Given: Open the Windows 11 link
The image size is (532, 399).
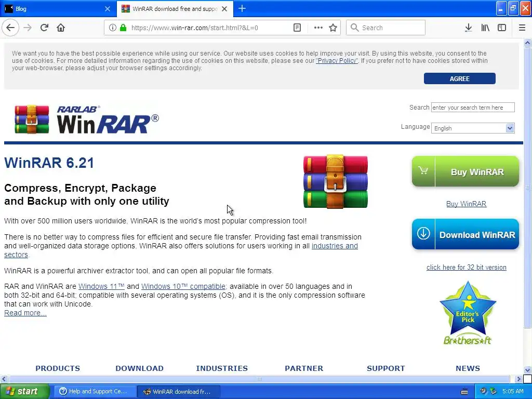Looking at the screenshot, I should (x=101, y=286).
